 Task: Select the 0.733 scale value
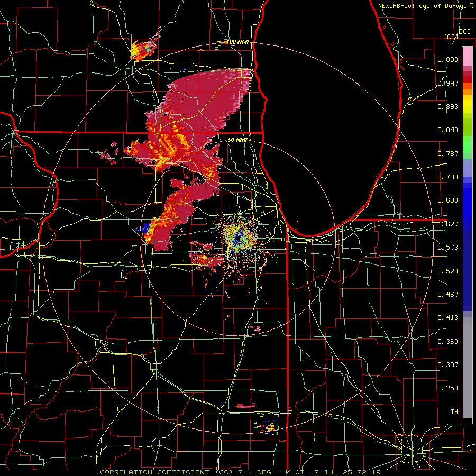[448, 177]
